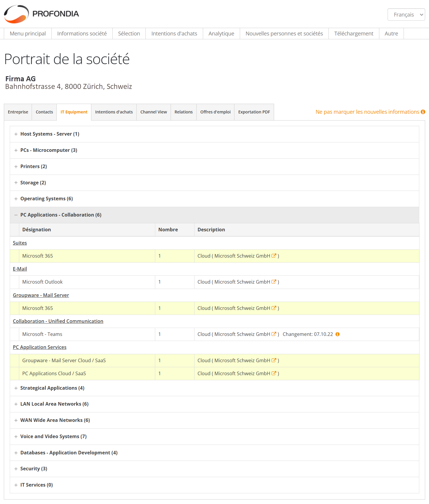429x504 pixels.
Task: Collapse PC Applications - Collaboration (6)
Action: tap(214, 215)
